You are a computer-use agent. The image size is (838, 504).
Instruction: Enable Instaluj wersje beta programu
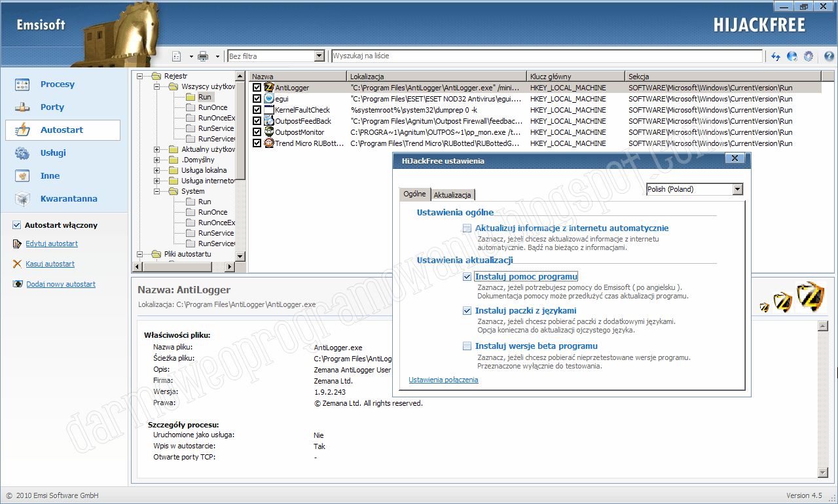tap(467, 346)
